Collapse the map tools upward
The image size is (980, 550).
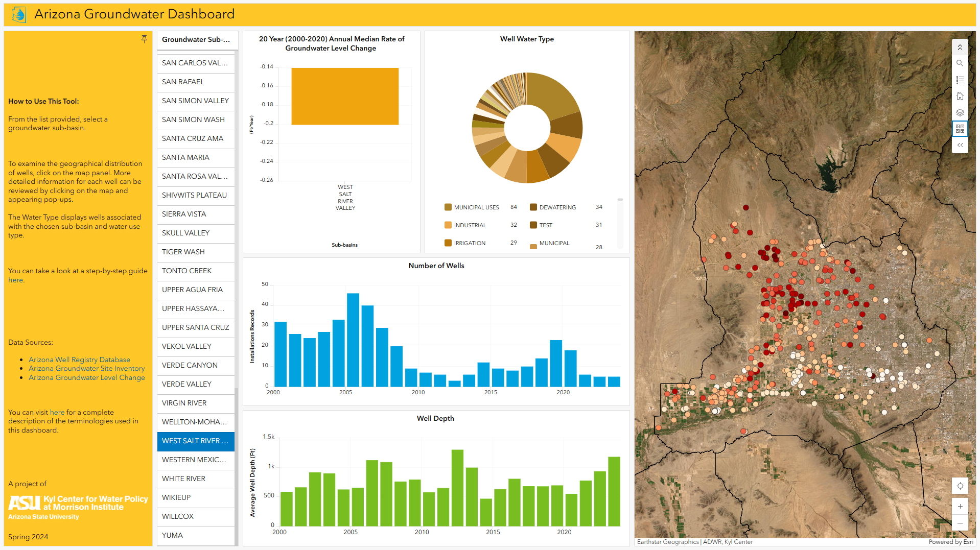pyautogui.click(x=960, y=47)
